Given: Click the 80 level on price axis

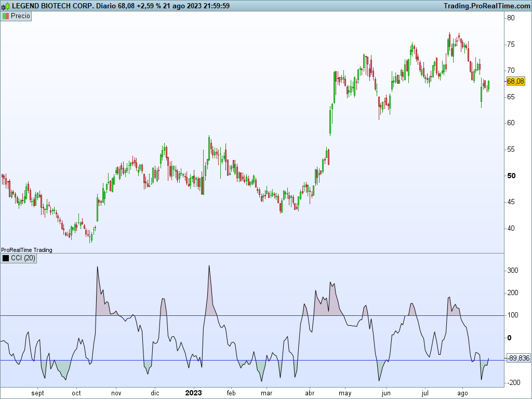Looking at the screenshot, I should coord(511,18).
